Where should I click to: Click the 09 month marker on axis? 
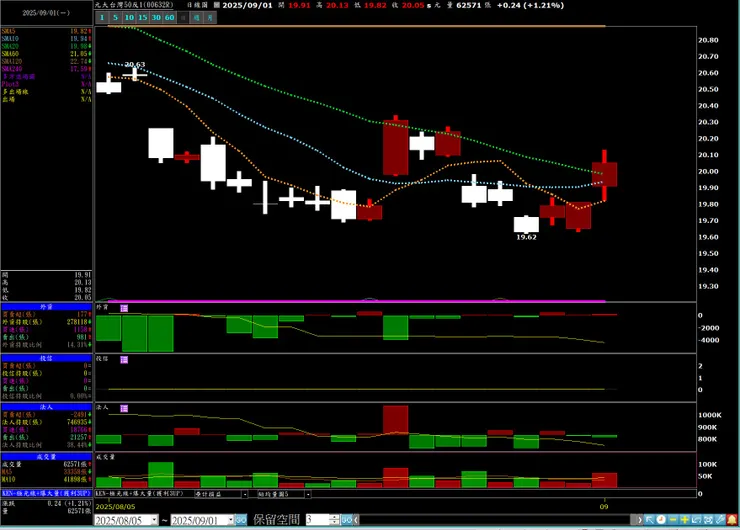(604, 506)
